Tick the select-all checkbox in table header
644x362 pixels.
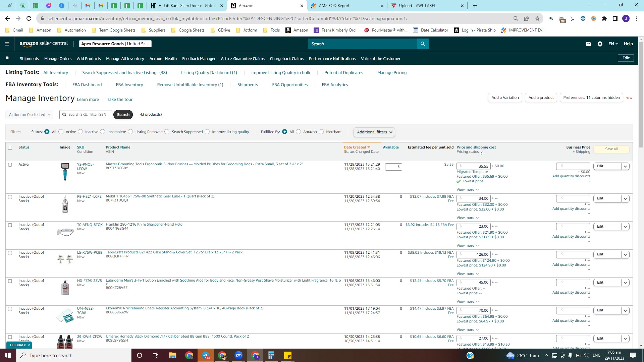(10, 148)
